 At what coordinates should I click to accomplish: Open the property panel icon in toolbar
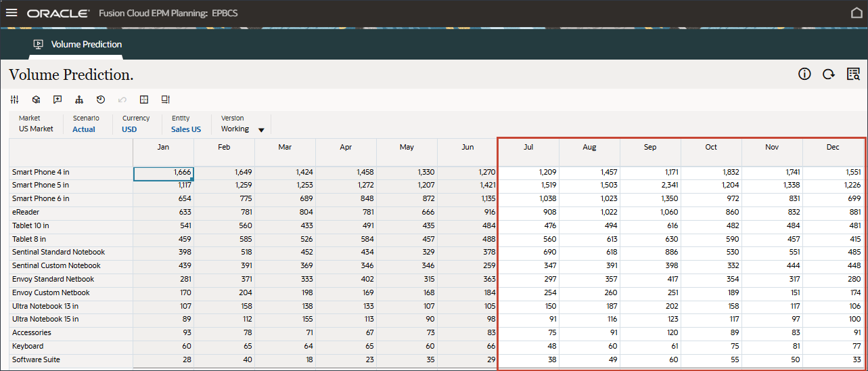[165, 100]
